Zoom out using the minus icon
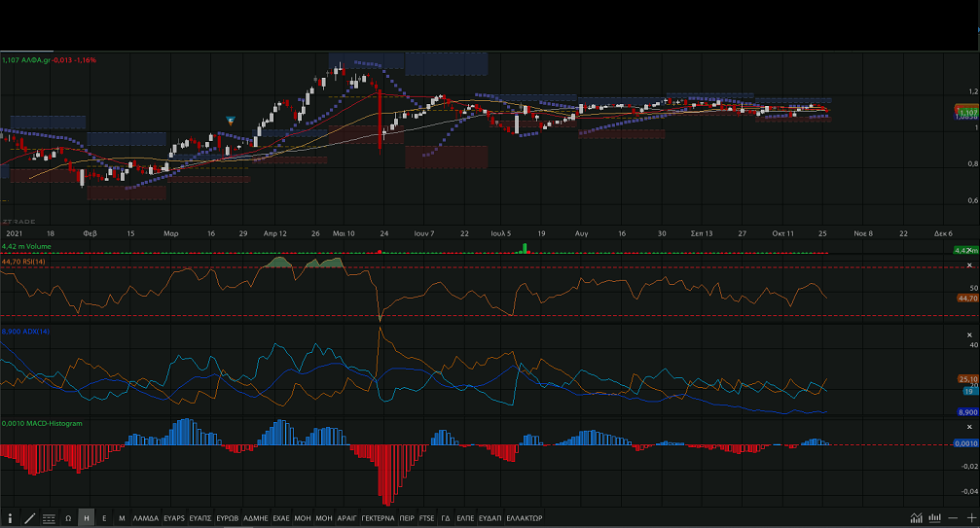 [x=954, y=518]
